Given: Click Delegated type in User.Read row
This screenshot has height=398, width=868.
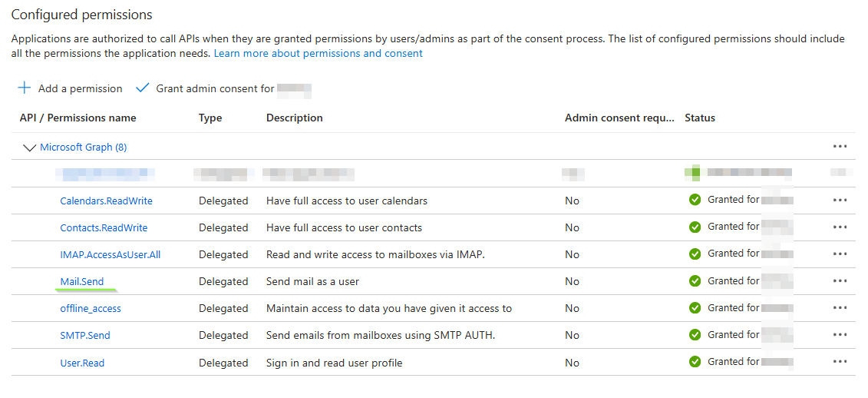Looking at the screenshot, I should tap(223, 363).
